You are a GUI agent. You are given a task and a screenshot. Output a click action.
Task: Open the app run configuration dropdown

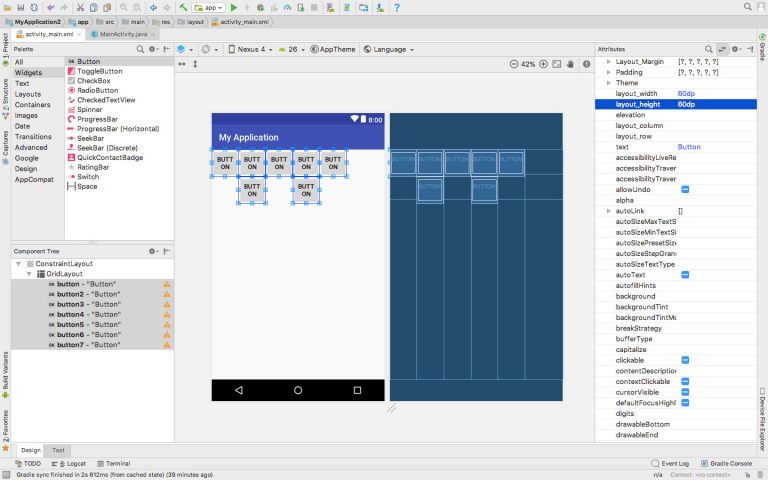coord(209,7)
